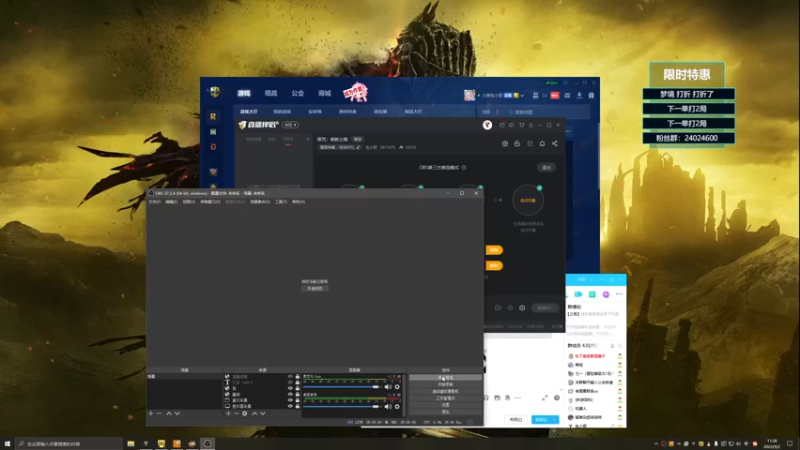Image resolution: width=800 pixels, height=450 pixels.
Task: Select 游戏大厅 sub-tab in game platform
Action: [x=249, y=111]
